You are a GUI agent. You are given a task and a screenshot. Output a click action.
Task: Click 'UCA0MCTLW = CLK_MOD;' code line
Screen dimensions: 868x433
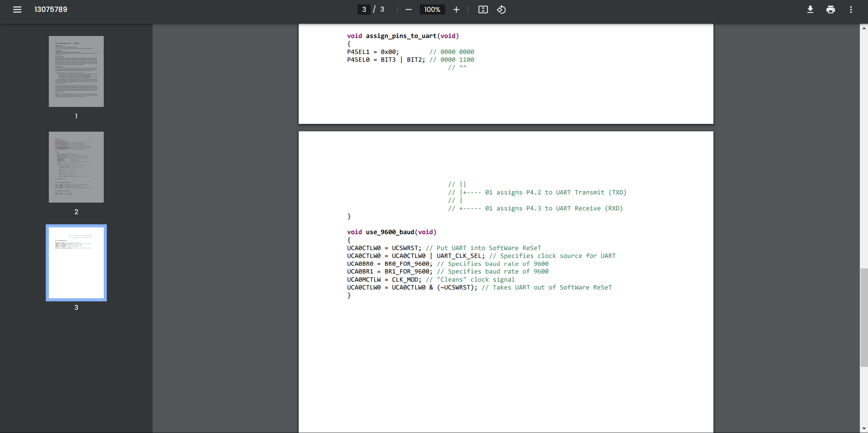pos(384,280)
